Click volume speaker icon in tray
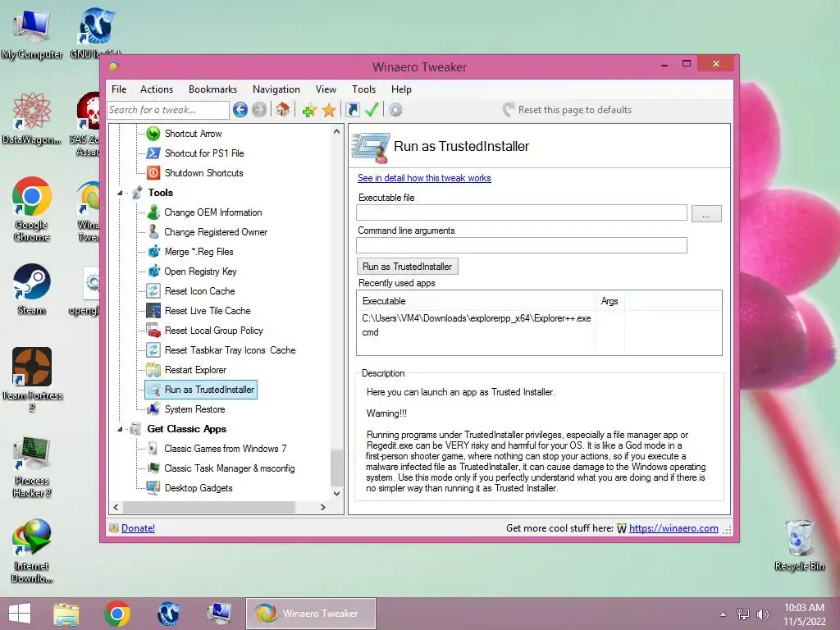This screenshot has width=840, height=630. [x=763, y=614]
